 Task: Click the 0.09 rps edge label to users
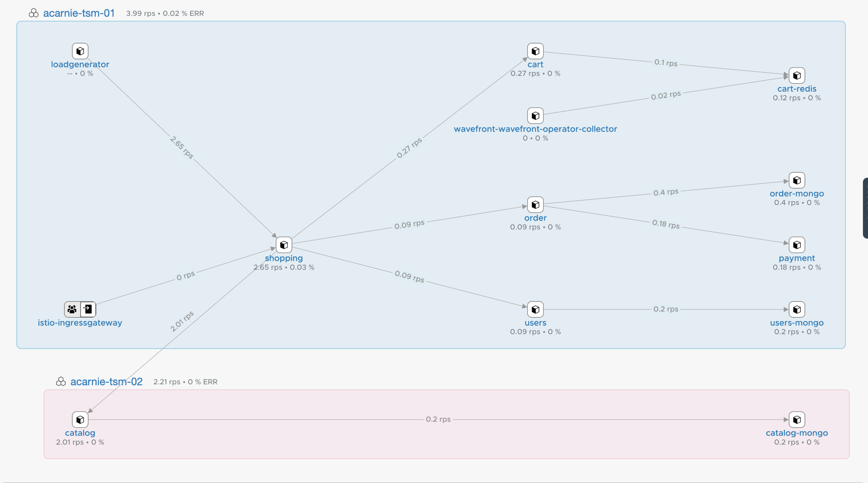(409, 276)
